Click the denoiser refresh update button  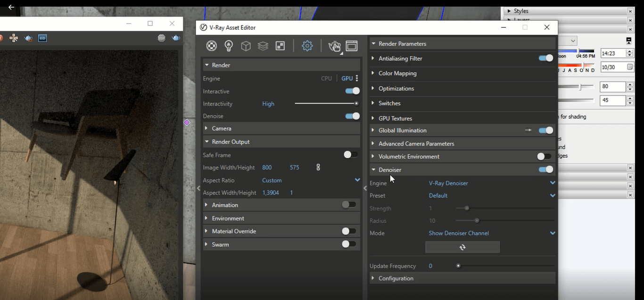tap(462, 247)
